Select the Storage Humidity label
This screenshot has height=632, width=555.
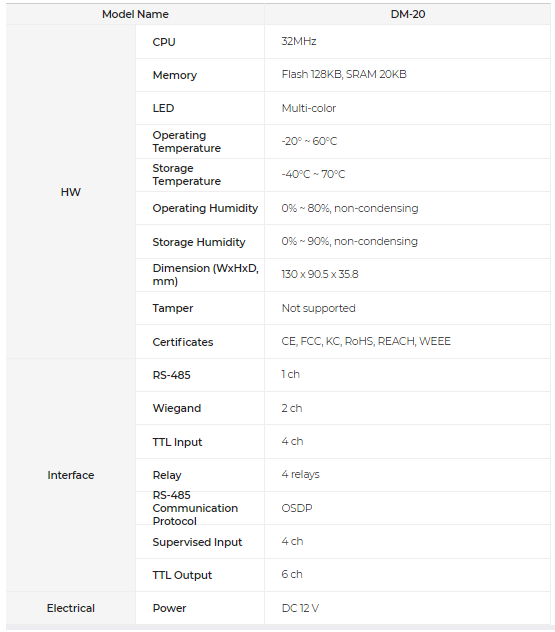199,242
